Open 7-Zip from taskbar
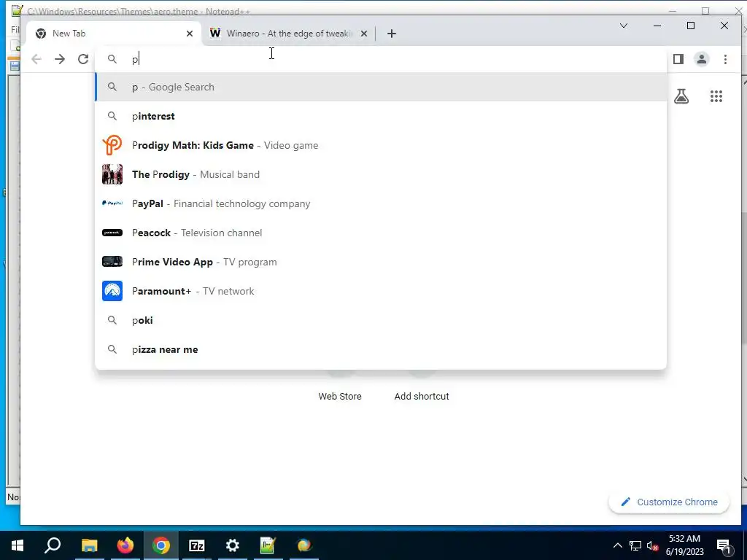Image resolution: width=747 pixels, height=560 pixels. [197, 545]
